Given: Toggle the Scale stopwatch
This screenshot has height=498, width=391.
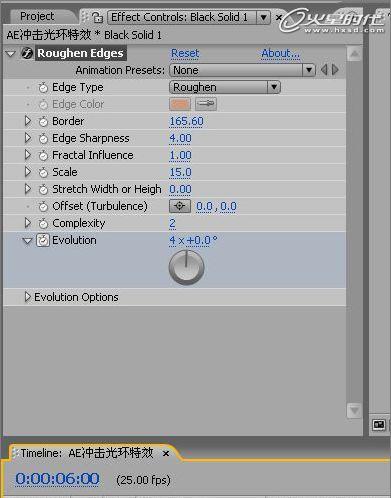Looking at the screenshot, I should (x=43, y=173).
